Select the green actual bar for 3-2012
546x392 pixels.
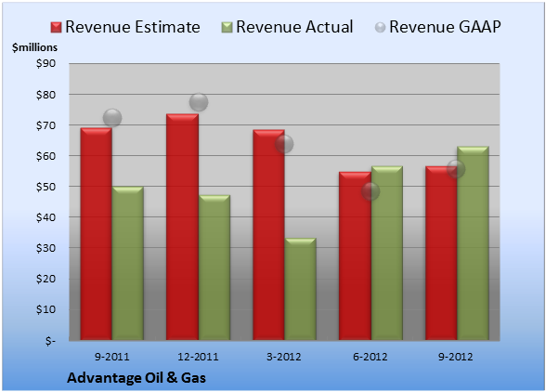pyautogui.click(x=300, y=289)
